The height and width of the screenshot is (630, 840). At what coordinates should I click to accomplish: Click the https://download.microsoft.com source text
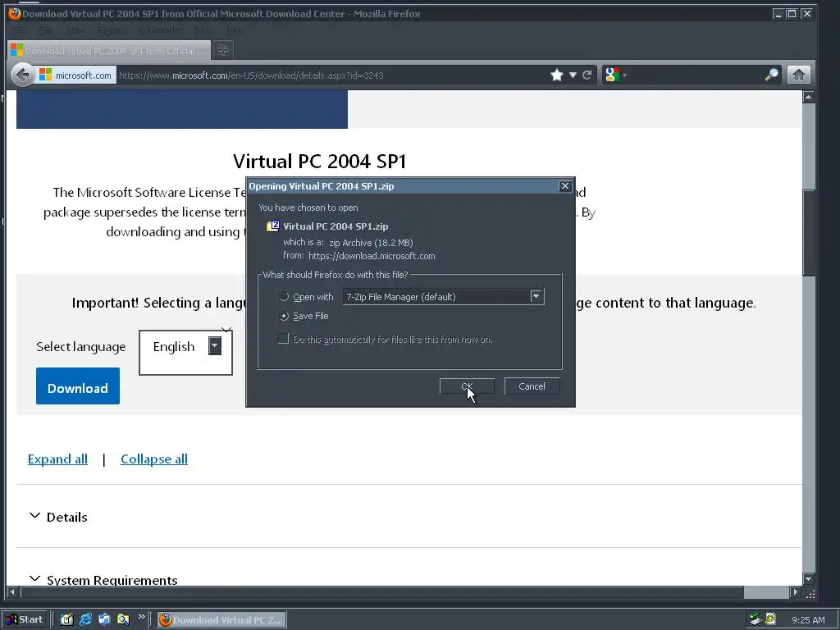(372, 256)
